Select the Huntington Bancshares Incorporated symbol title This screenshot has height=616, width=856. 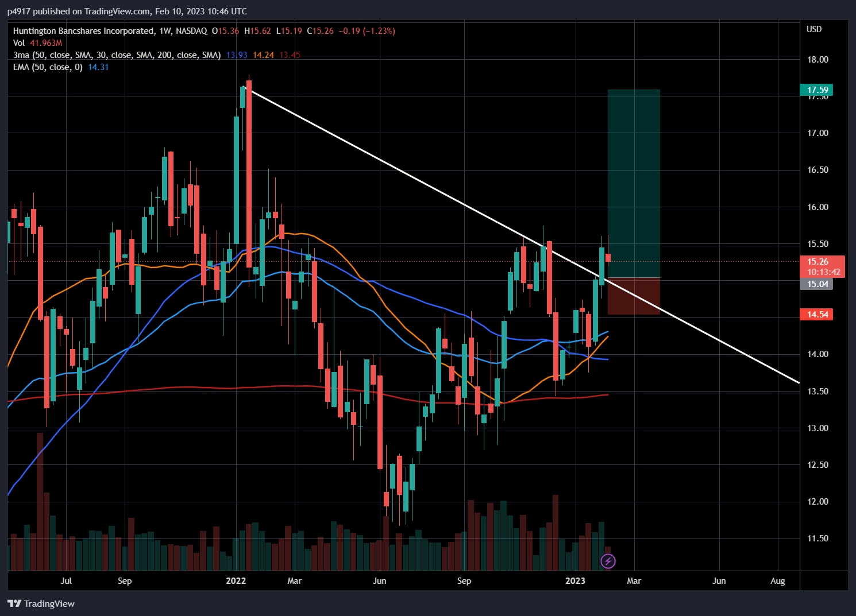[x=84, y=31]
